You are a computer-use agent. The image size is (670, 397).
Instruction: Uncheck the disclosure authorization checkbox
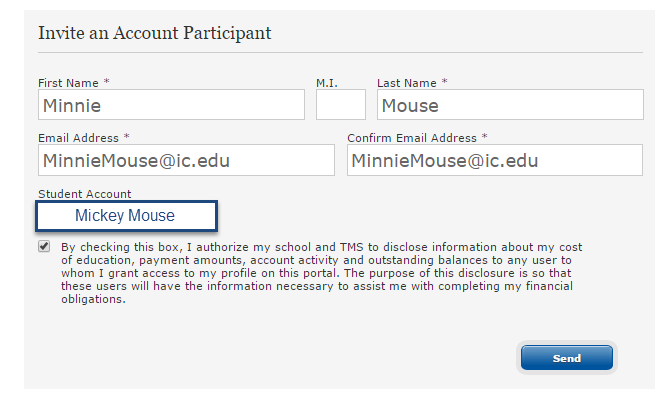(44, 247)
